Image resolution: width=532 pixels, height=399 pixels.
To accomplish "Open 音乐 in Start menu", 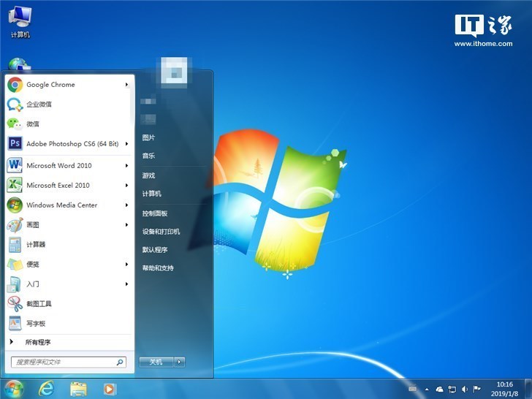I will [148, 156].
